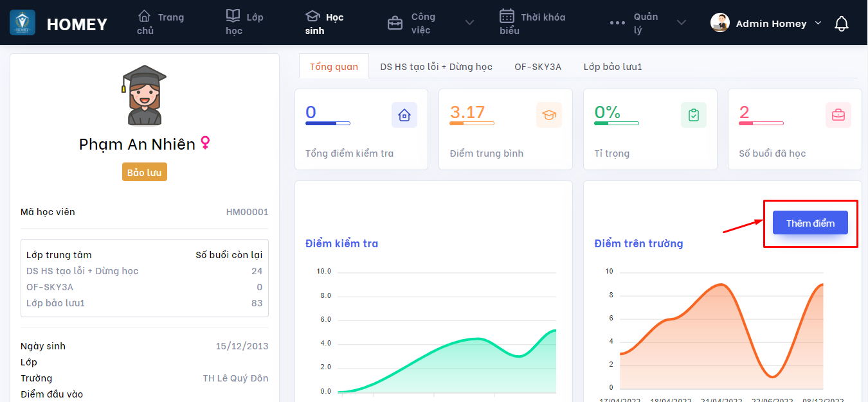The height and width of the screenshot is (402, 868).
Task: Click the house icon in Tổng điểm kiểm tra card
Action: pos(404,115)
